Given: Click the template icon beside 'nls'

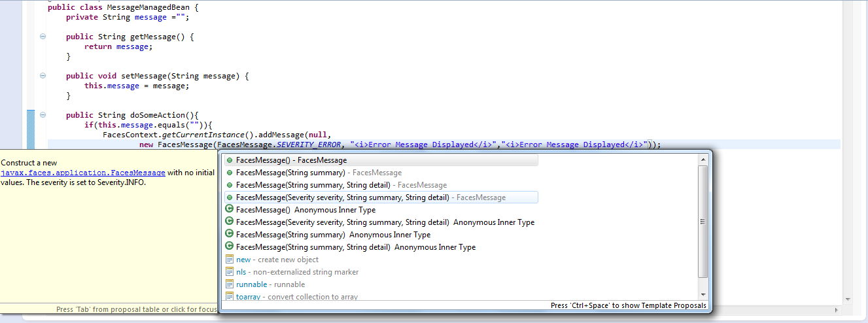Looking at the screenshot, I should pyautogui.click(x=229, y=272).
